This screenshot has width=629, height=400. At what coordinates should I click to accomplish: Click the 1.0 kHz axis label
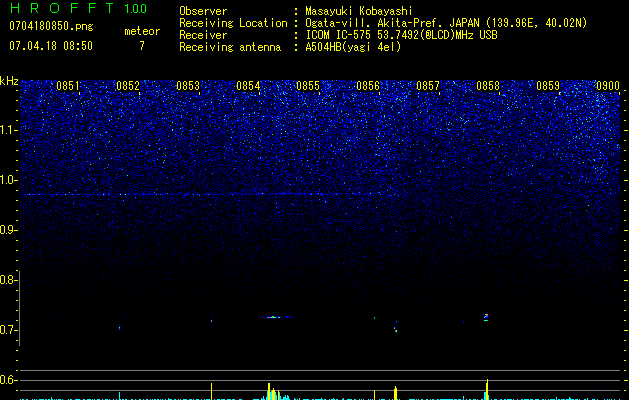tap(8, 180)
